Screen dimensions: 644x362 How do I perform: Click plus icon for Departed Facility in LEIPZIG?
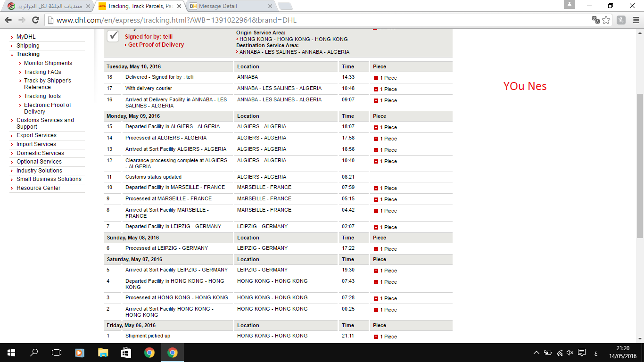[x=376, y=227]
